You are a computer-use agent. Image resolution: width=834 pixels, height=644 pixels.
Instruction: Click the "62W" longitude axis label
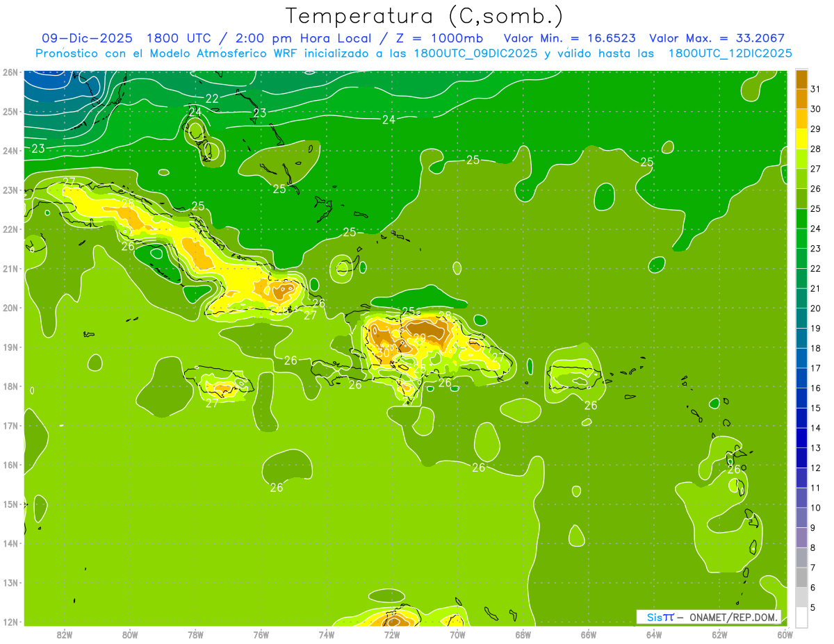point(719,634)
